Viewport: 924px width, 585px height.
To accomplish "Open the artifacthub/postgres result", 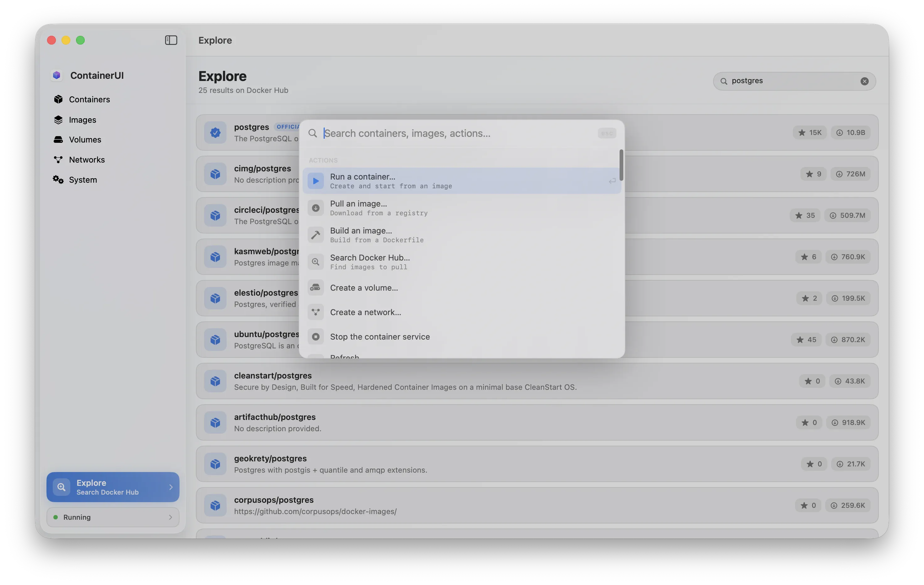I will (537, 422).
